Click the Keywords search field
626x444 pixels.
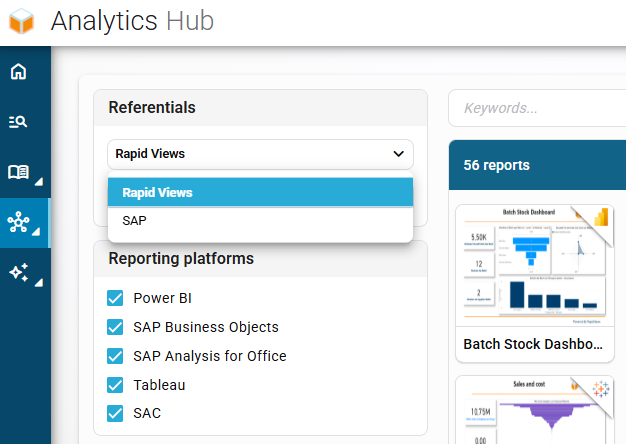537,108
